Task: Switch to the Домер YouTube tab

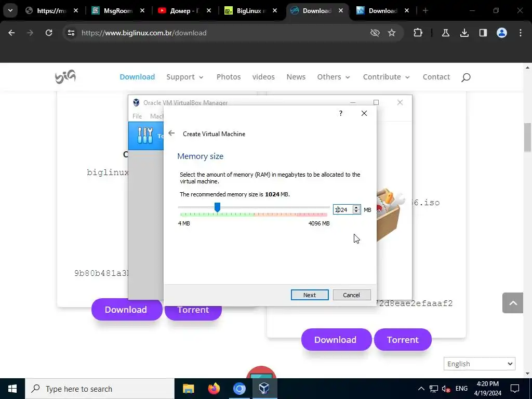Action: (184, 11)
